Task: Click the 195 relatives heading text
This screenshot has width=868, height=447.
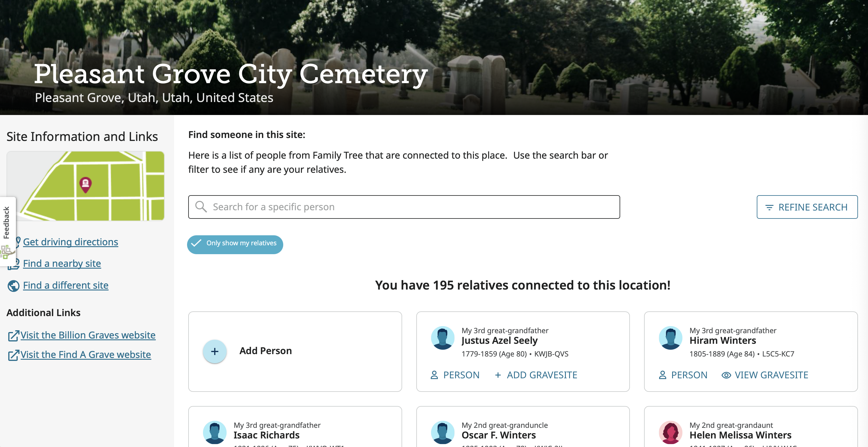Action: 523,285
